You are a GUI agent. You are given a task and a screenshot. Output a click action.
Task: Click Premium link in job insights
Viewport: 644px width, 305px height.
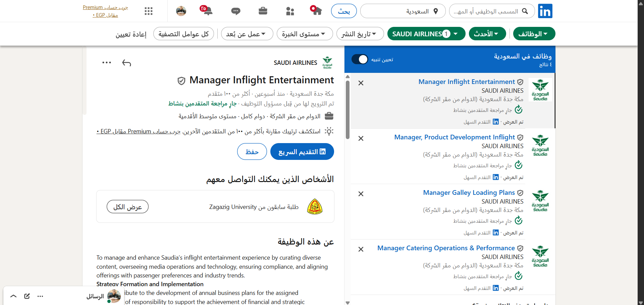click(139, 131)
